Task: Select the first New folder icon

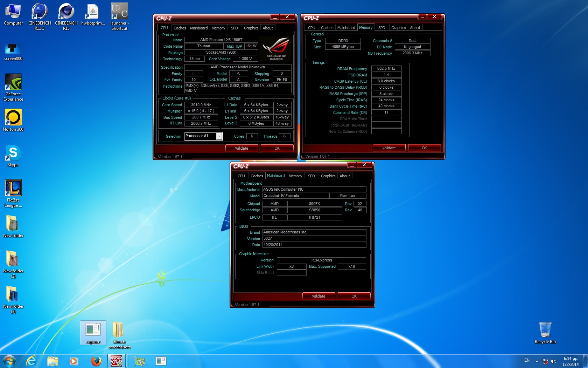Action: [x=13, y=226]
